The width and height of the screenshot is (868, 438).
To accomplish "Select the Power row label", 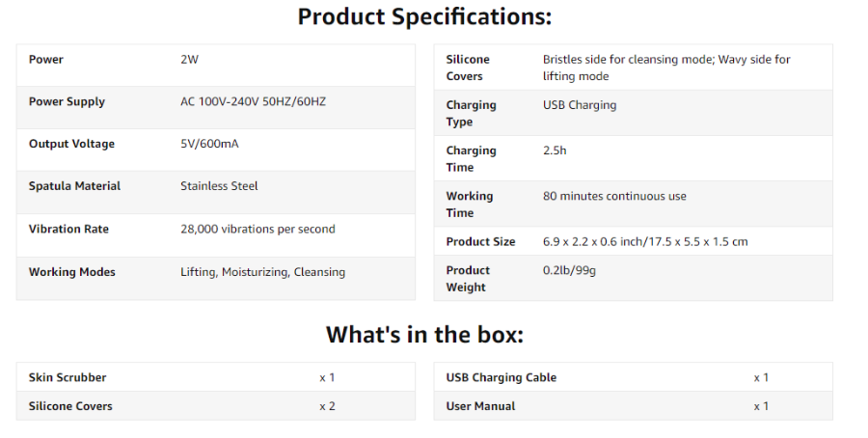I will click(46, 59).
